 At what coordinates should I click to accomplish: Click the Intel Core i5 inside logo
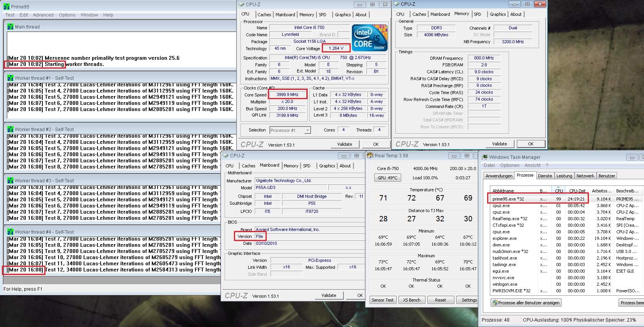[370, 37]
